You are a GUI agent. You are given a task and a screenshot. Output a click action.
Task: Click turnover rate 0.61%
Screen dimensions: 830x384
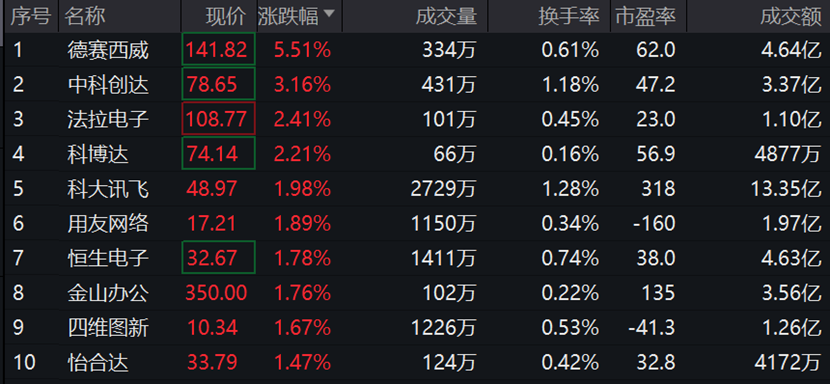(x=570, y=50)
